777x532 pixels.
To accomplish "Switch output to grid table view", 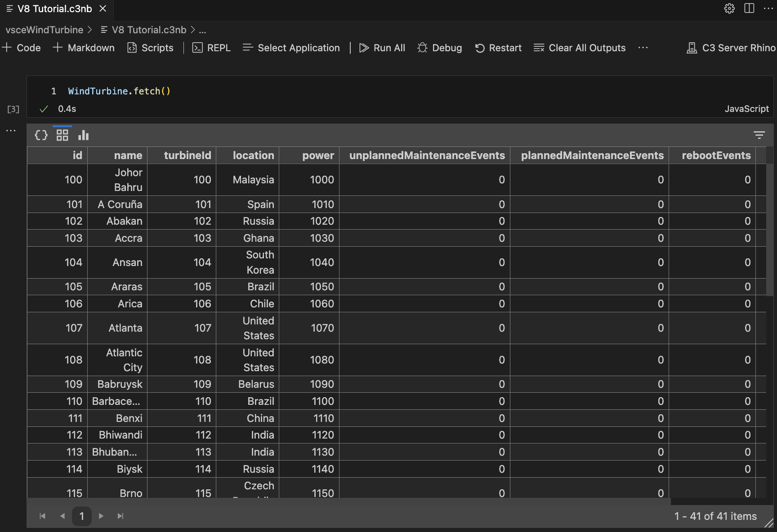I will pos(62,135).
